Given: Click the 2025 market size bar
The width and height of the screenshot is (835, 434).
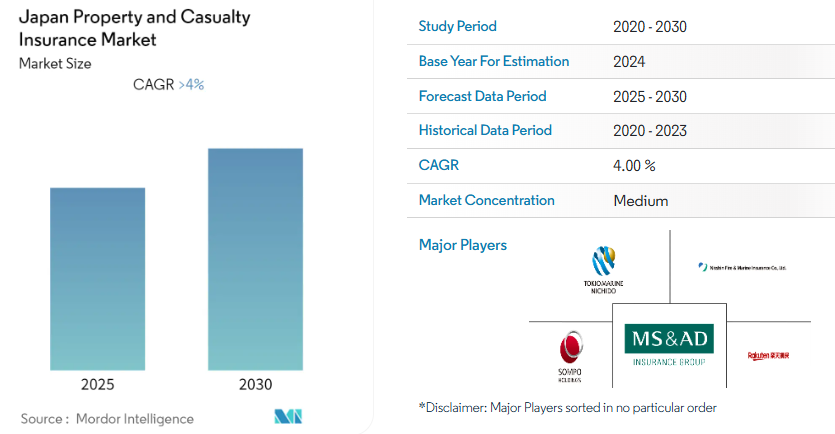Looking at the screenshot, I should pyautogui.click(x=97, y=278).
